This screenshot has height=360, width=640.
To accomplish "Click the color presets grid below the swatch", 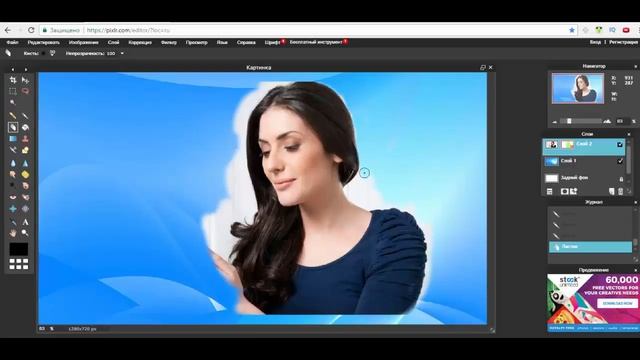I will pyautogui.click(x=19, y=264).
